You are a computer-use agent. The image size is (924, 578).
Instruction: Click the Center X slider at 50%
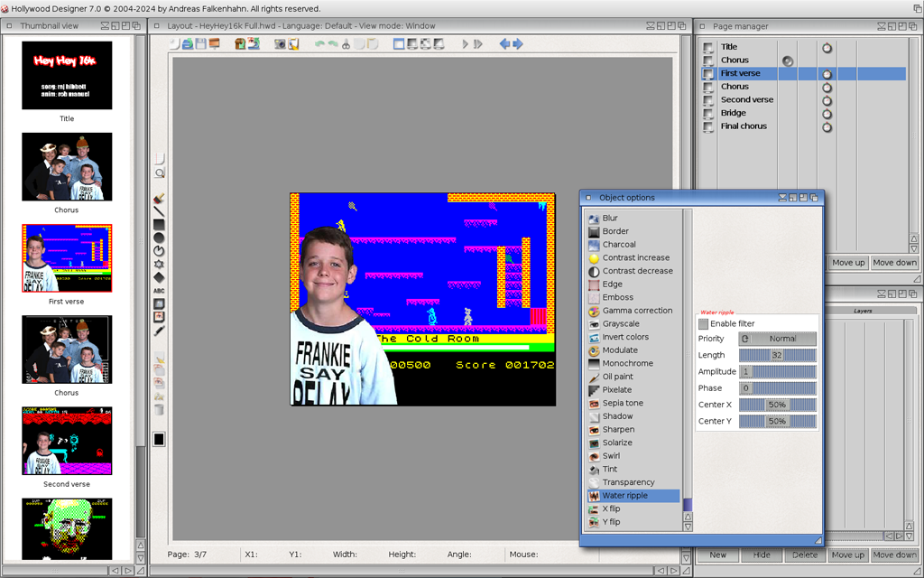tap(777, 405)
